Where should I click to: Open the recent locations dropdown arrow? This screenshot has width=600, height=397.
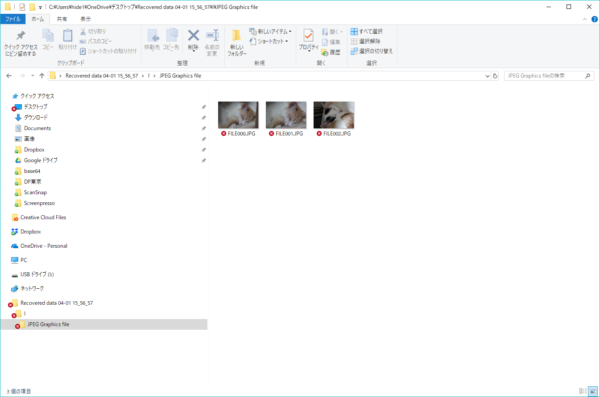tap(33, 76)
